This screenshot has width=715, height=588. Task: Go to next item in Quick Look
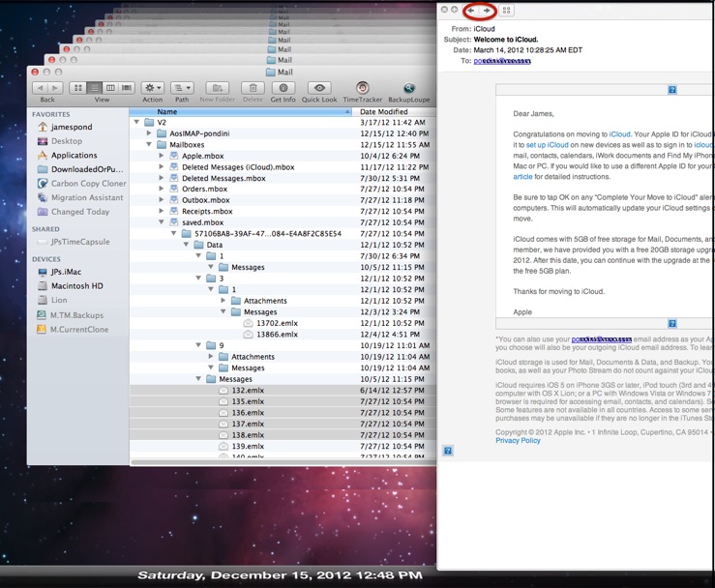point(487,11)
